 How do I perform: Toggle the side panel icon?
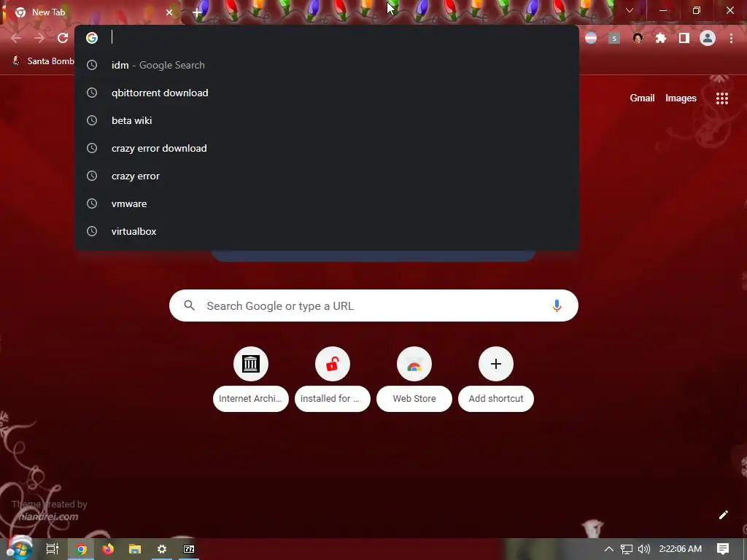684,38
